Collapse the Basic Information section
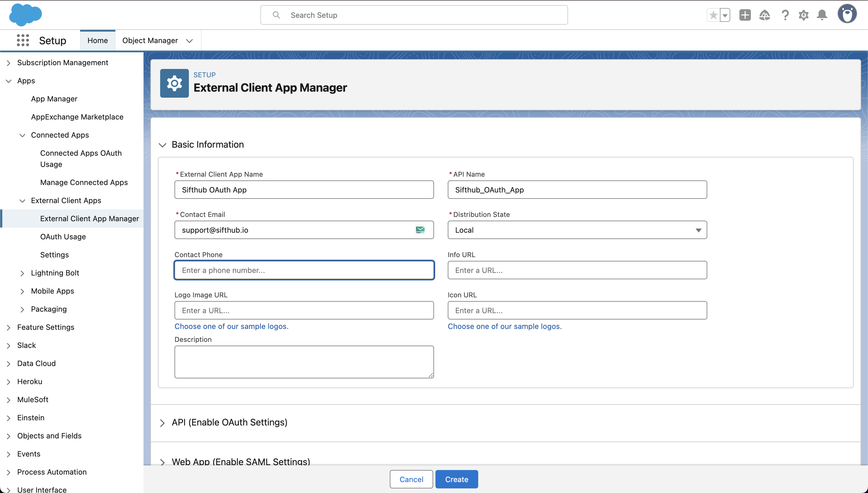This screenshot has width=868, height=493. click(162, 145)
